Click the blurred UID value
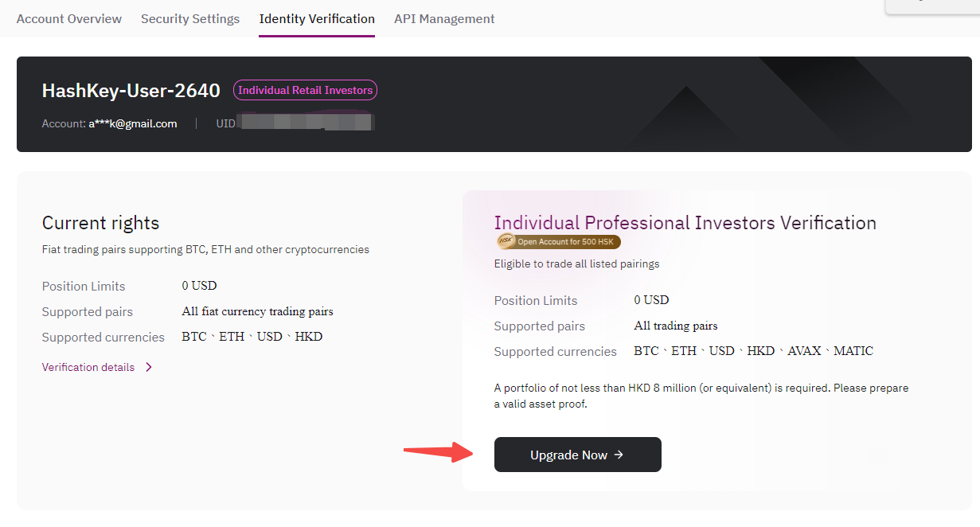Viewport: 980px width, 527px height. point(306,123)
